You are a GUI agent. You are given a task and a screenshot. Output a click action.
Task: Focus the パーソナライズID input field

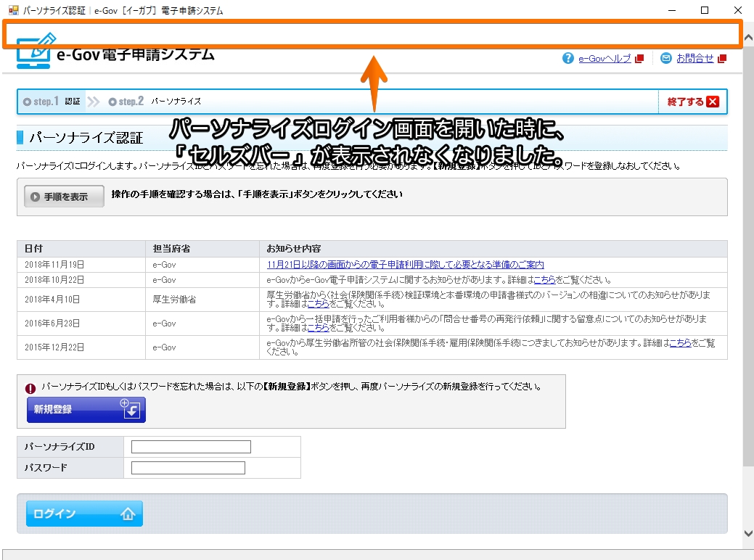191,447
